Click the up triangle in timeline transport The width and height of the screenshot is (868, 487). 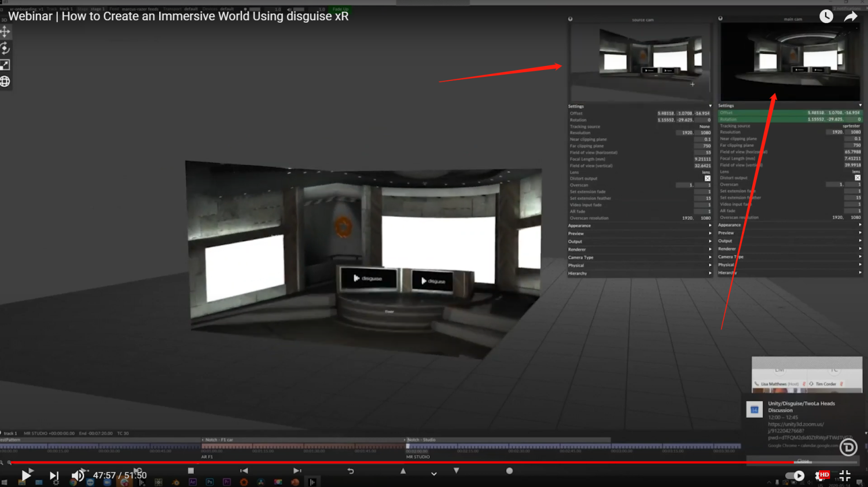(403, 471)
